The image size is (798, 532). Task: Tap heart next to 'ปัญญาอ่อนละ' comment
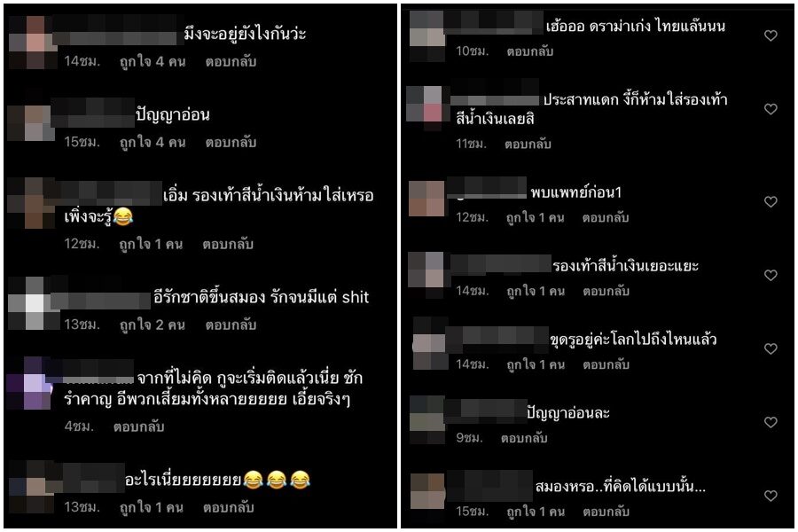771,421
